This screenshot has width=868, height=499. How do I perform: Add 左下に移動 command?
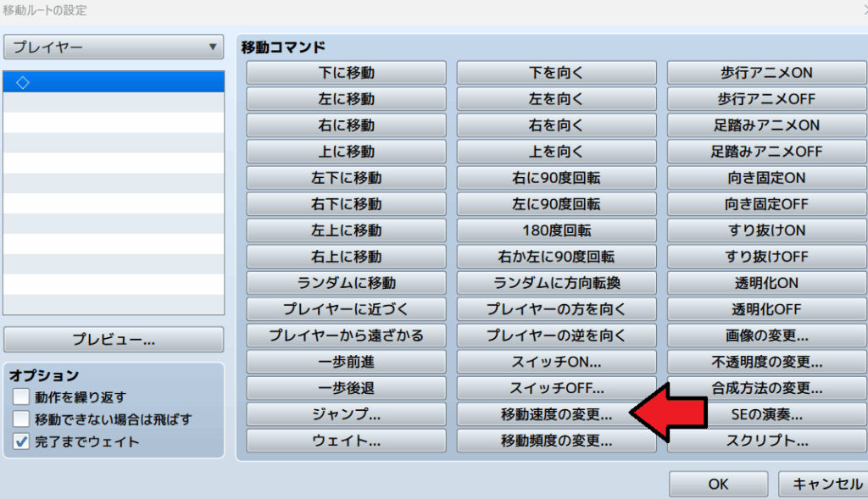347,178
